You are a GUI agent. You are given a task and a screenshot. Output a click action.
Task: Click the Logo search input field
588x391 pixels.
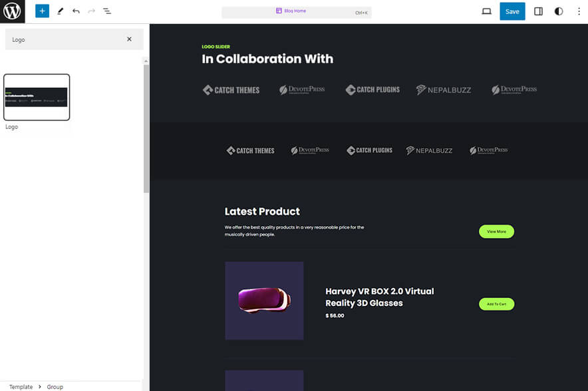67,39
